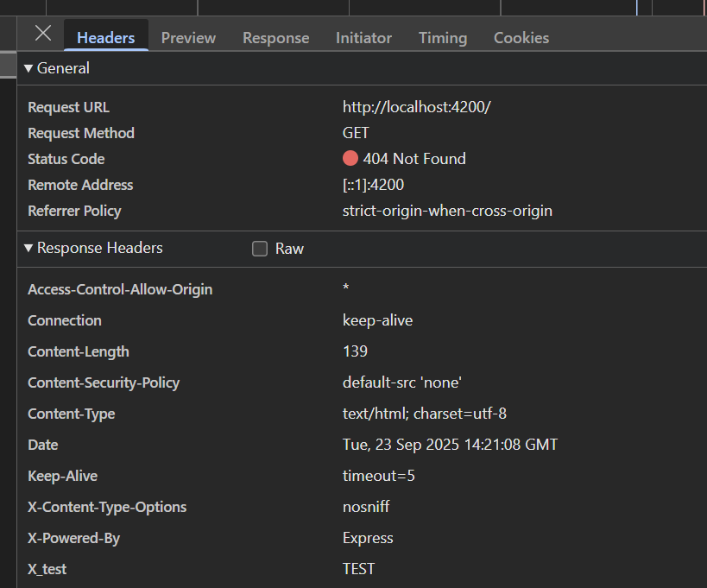Click the selected row in the left request list
The height and width of the screenshot is (588, 707).
click(x=8, y=65)
